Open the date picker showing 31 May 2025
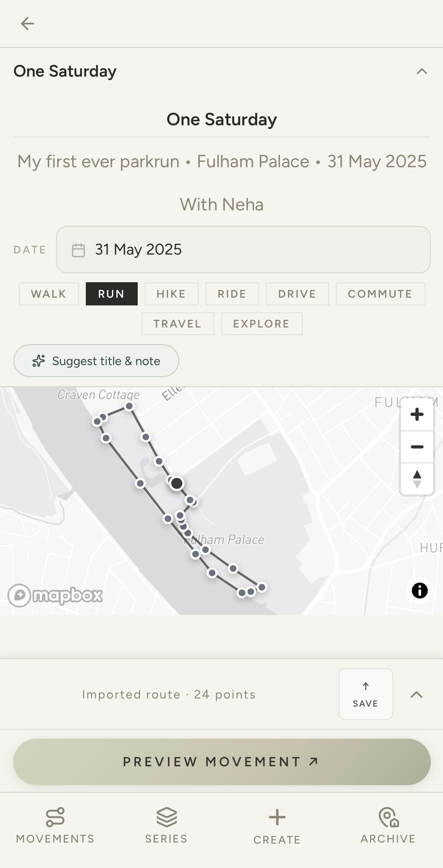 click(243, 249)
